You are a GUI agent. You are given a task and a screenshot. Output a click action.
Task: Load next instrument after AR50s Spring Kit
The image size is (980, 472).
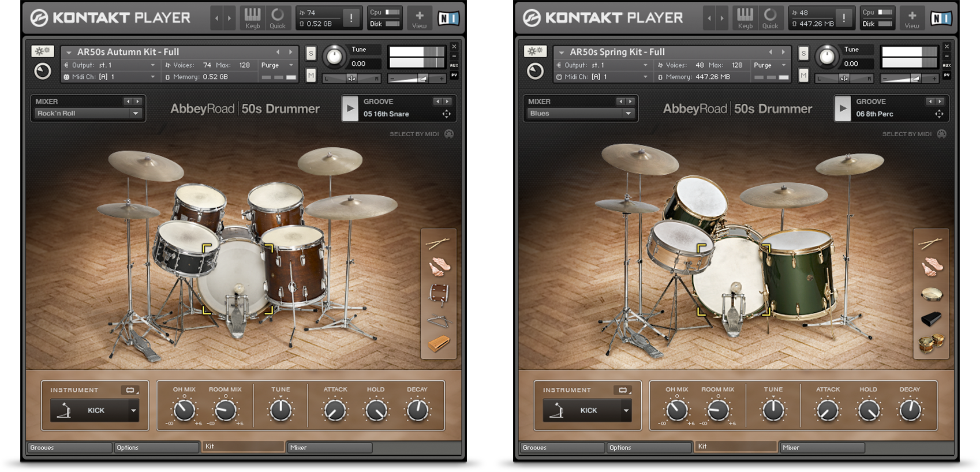pyautogui.click(x=783, y=52)
